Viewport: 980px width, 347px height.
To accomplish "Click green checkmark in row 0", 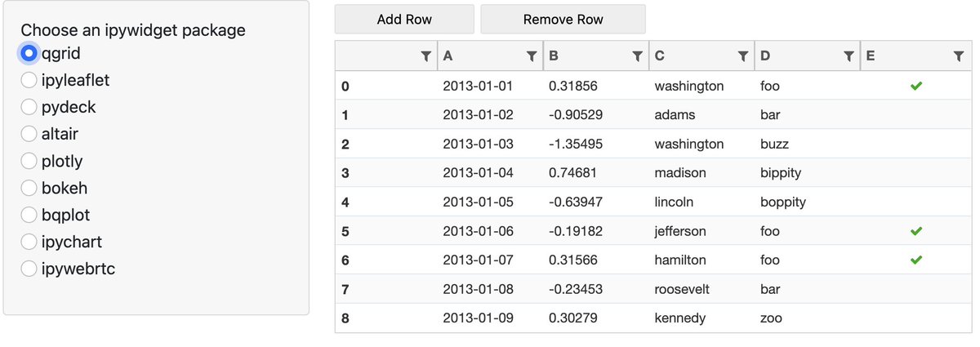I will [916, 86].
